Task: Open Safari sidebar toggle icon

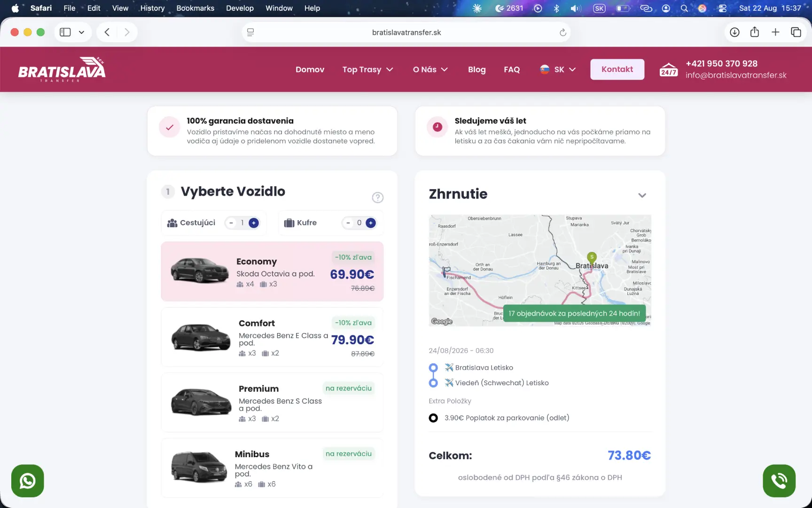Action: 65,32
